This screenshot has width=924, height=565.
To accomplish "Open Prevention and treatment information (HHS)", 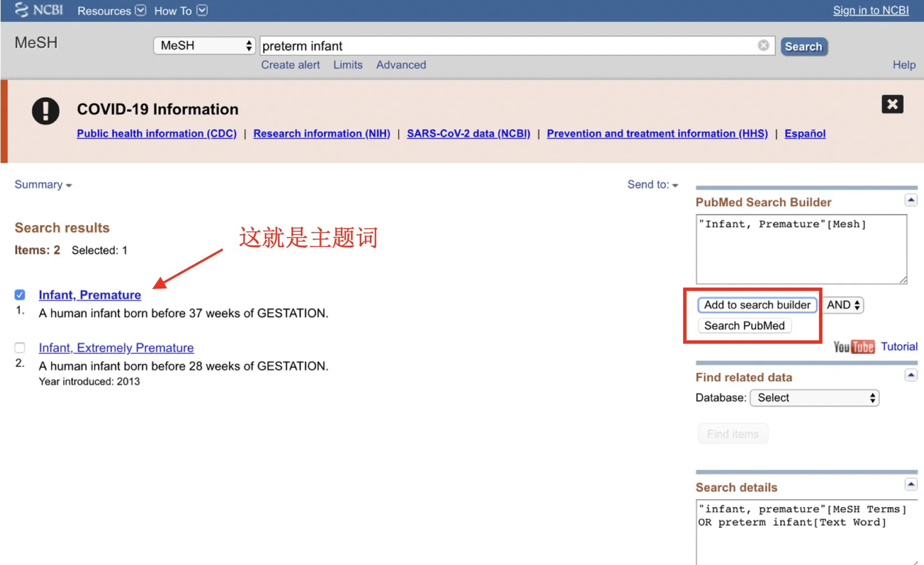I will coord(657,134).
